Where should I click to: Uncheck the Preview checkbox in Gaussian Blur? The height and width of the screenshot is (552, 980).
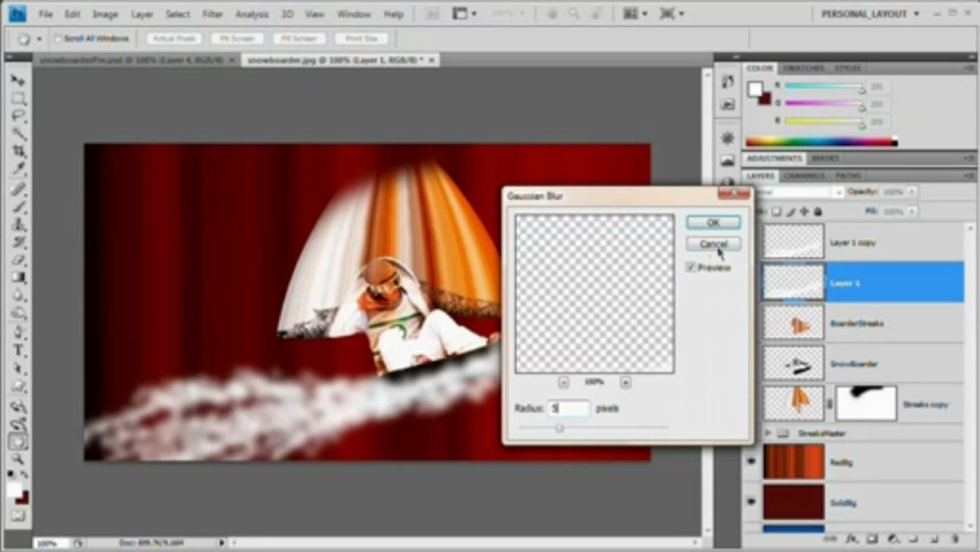coord(691,268)
